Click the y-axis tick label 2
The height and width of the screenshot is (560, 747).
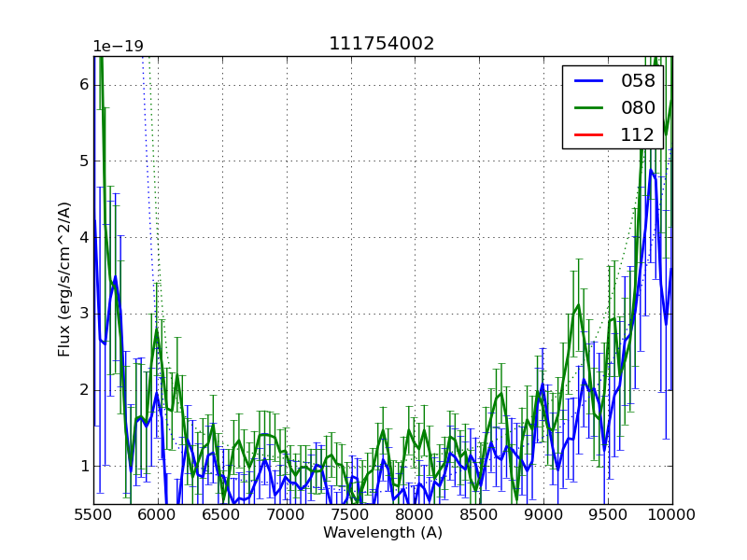pyautogui.click(x=83, y=390)
